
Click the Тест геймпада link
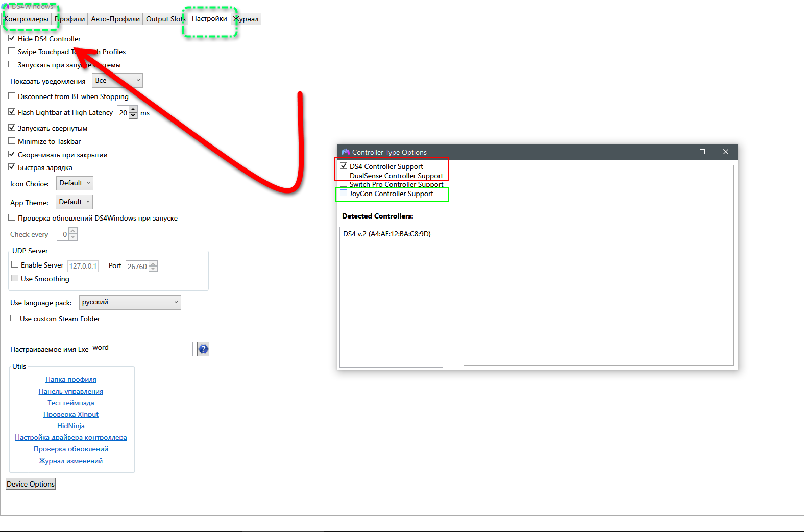pos(71,403)
